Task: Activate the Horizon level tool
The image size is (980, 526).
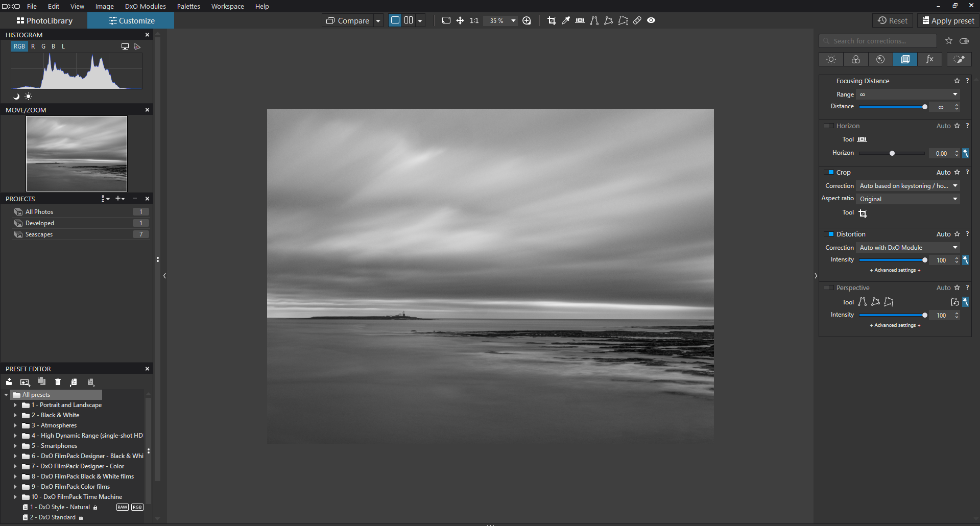Action: pyautogui.click(x=580, y=20)
